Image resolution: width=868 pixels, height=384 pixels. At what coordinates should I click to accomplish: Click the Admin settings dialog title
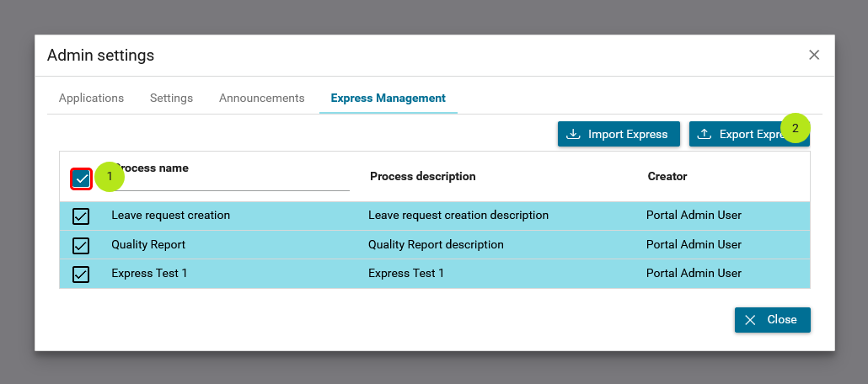click(101, 56)
